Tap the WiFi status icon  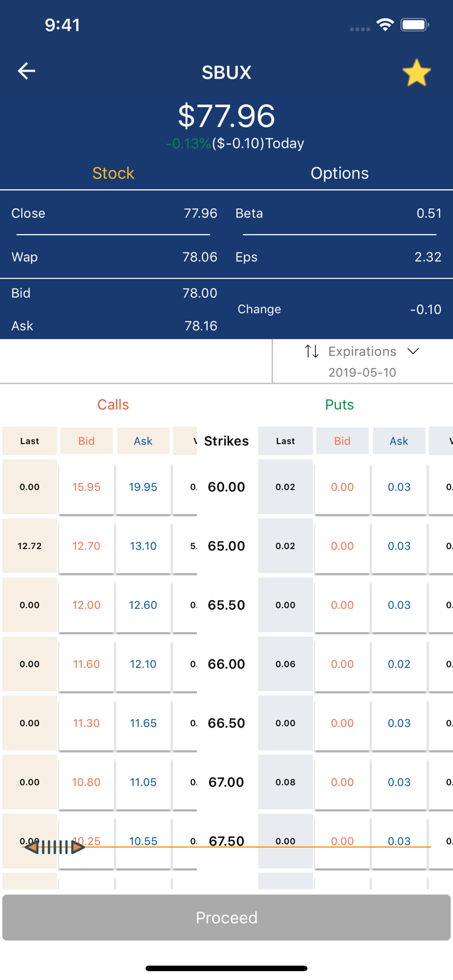point(384,25)
